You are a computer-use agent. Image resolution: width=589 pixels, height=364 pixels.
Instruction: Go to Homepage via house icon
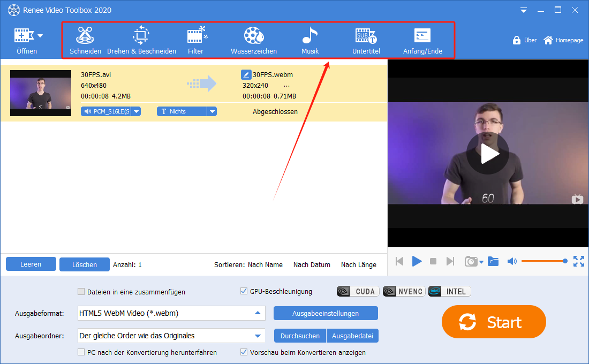pos(548,40)
